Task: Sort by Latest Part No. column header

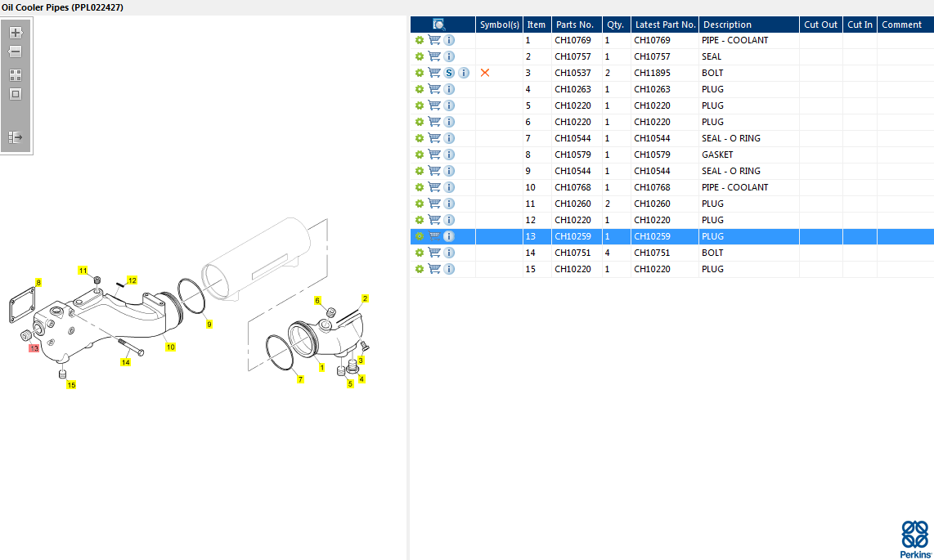Action: [x=665, y=25]
